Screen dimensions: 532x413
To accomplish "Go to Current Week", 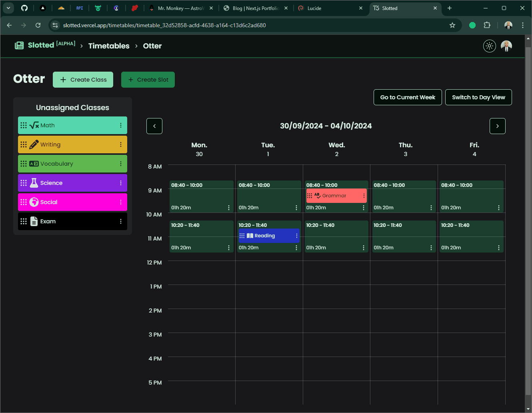I will (408, 97).
